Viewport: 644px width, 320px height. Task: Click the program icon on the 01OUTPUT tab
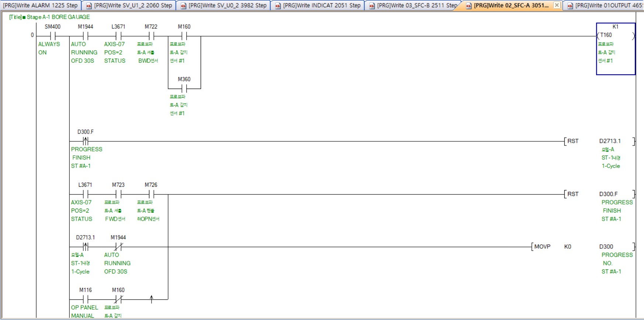(x=570, y=6)
